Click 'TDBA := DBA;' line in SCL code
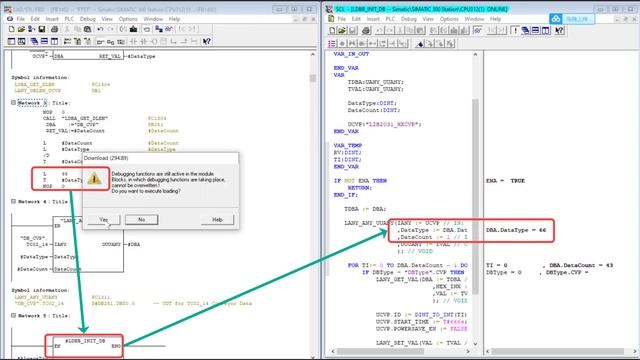This screenshot has height=360, width=640. coord(365,209)
